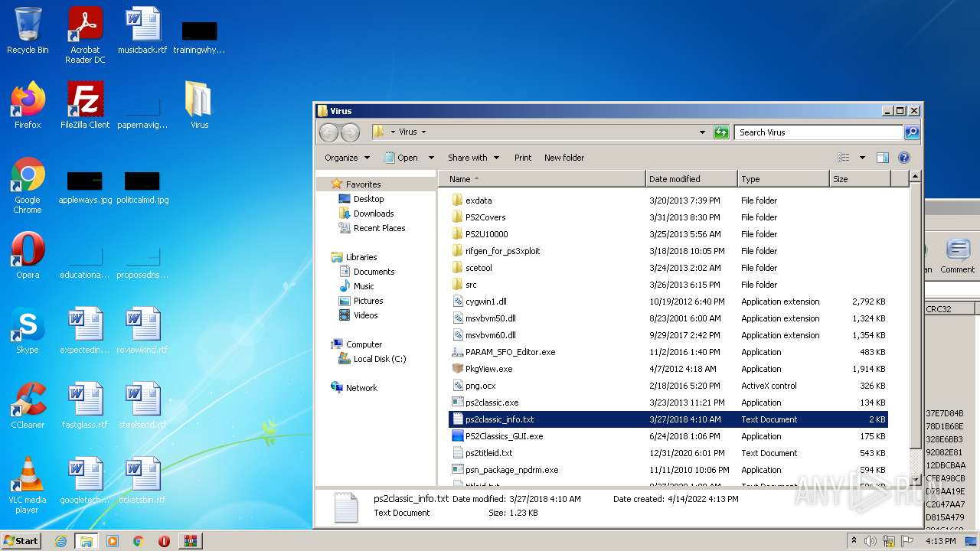Viewport: 980px width, 551px height.
Task: Click Windows Media Player taskbar icon
Action: pyautogui.click(x=113, y=541)
